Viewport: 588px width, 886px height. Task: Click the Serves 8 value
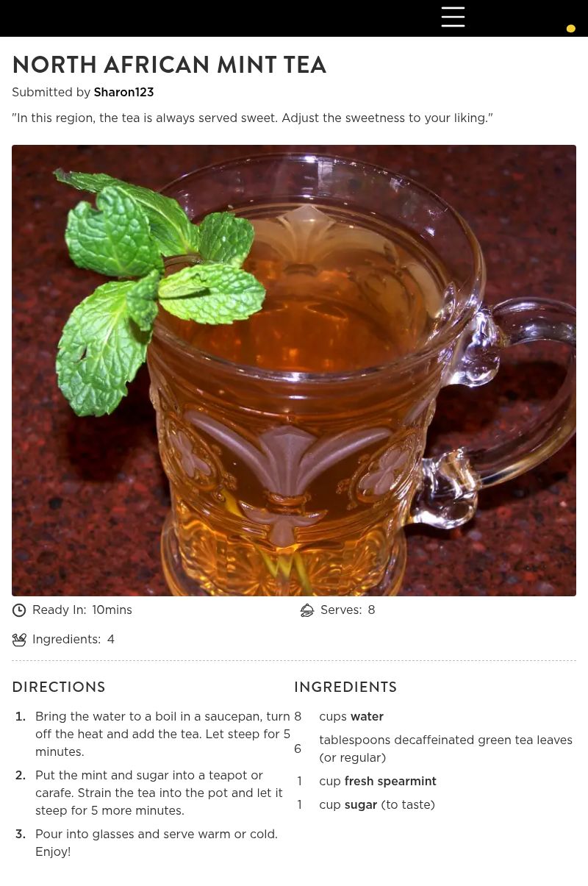(371, 610)
